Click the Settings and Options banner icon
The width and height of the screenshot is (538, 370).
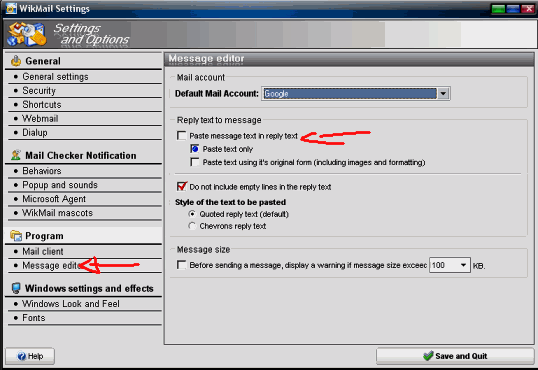27,34
